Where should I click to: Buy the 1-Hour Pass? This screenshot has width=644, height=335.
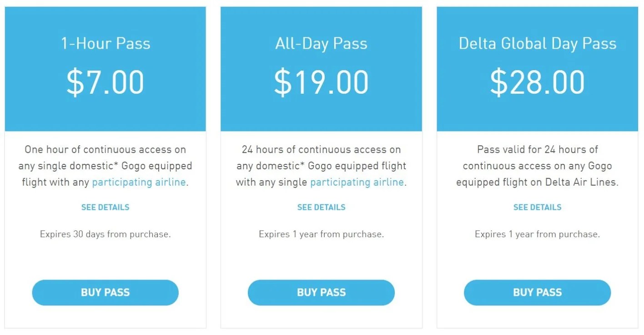pos(105,292)
